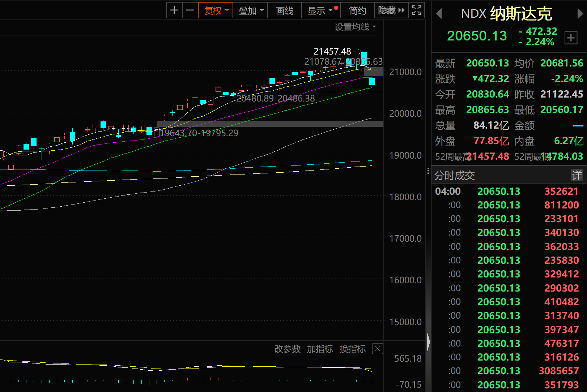This screenshot has width=587, height=392.
Task: Add NDX to watchlist with plus button
Action: coord(571,38)
